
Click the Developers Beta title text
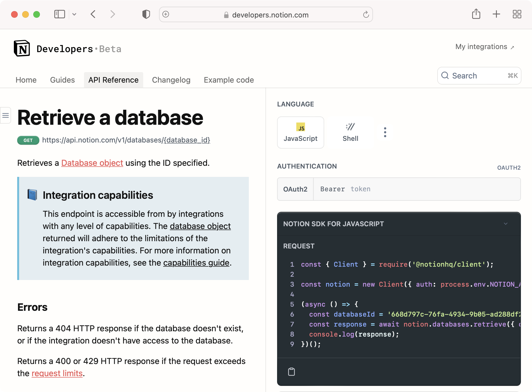pos(79,49)
